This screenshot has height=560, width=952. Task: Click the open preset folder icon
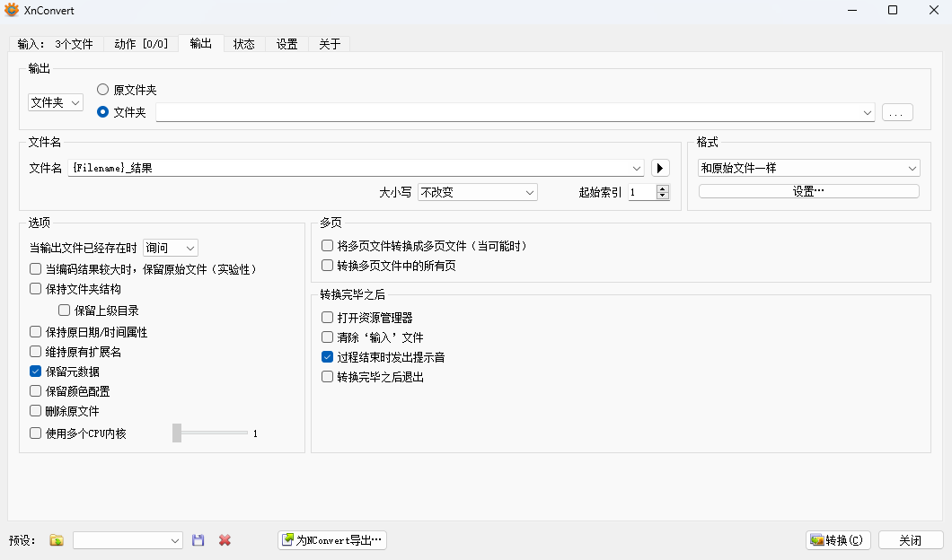pyautogui.click(x=57, y=540)
